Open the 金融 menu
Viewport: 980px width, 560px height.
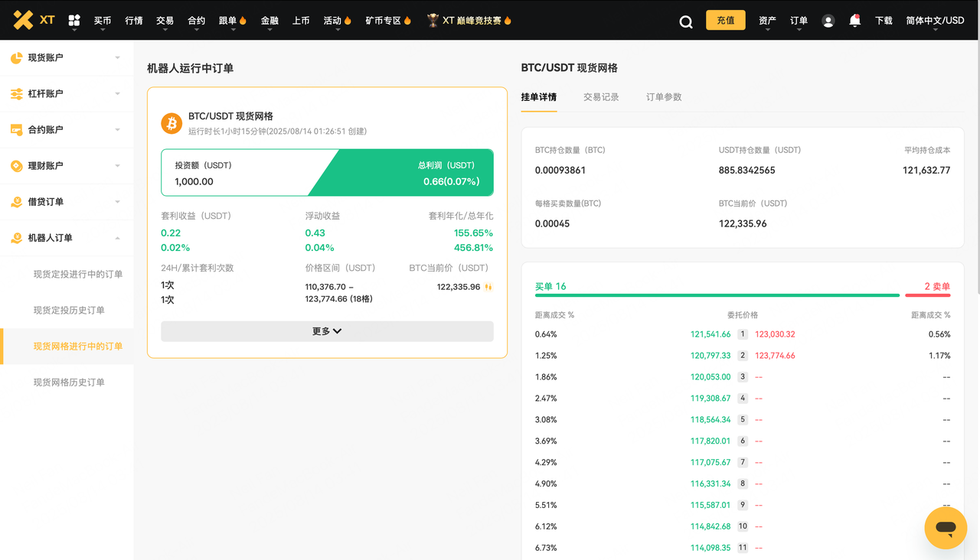coord(269,21)
